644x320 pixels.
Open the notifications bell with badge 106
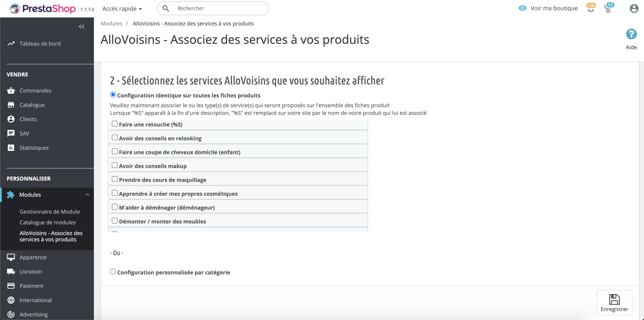(x=591, y=8)
